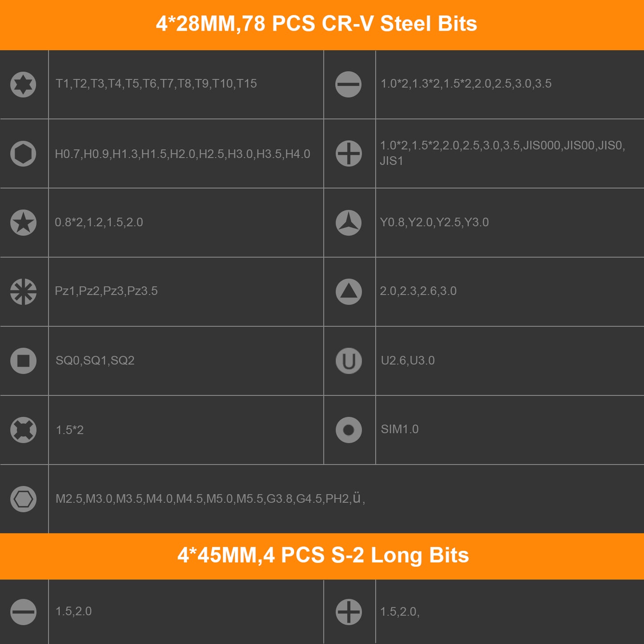Viewport: 644px width, 644px height.
Task: Click the four-notch cross bit icon
Action: click(23, 430)
